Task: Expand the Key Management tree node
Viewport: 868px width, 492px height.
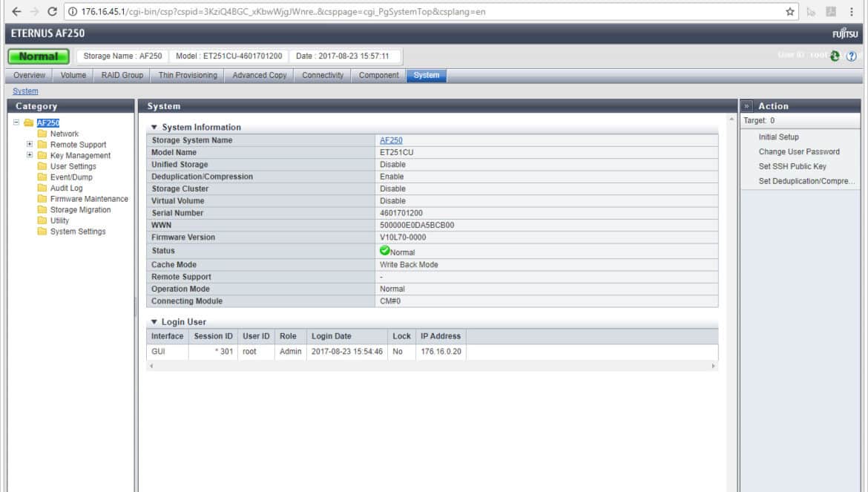Action: click(30, 155)
